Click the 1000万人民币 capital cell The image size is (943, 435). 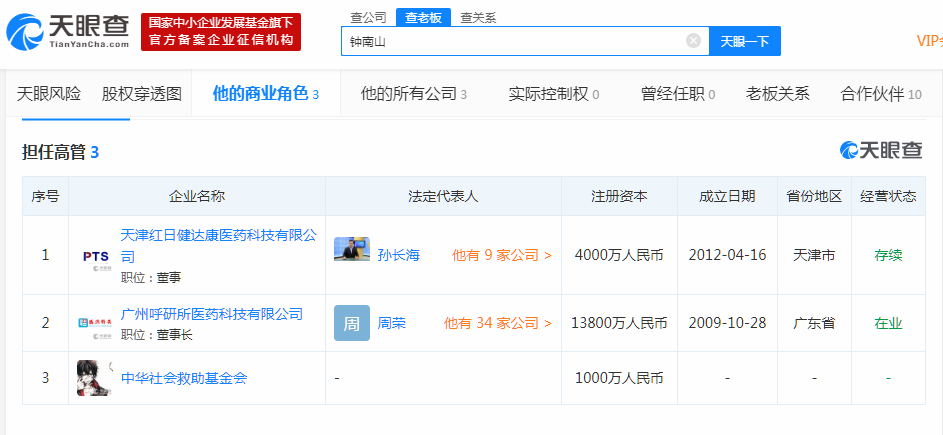pos(619,378)
